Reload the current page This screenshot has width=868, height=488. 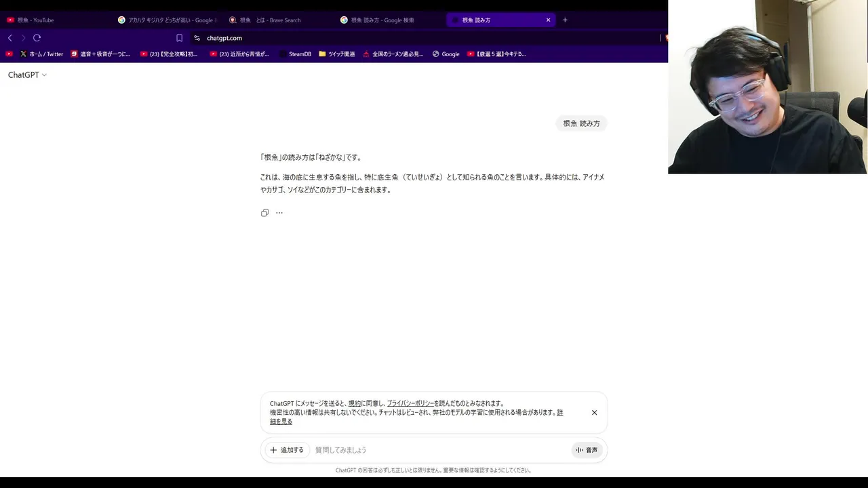click(x=37, y=38)
